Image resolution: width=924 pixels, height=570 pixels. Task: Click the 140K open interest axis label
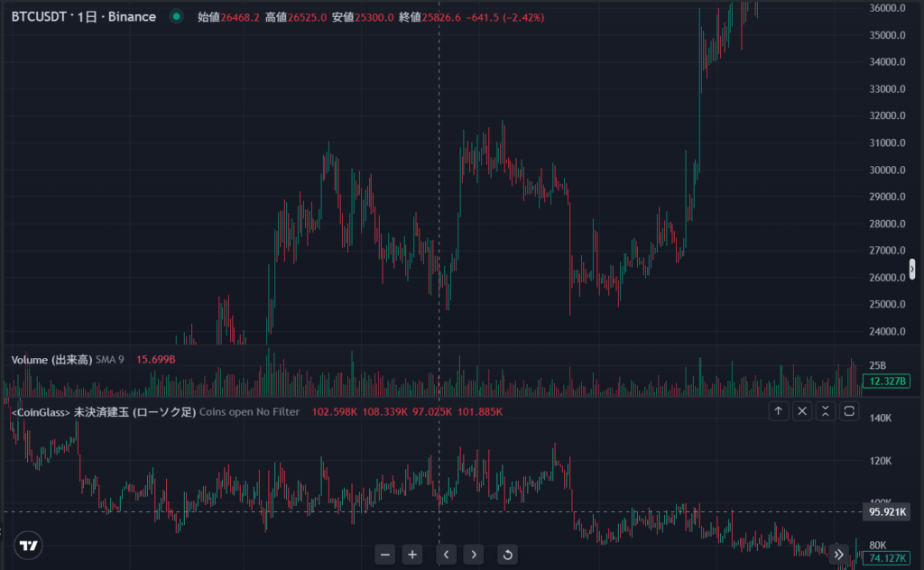(881, 418)
